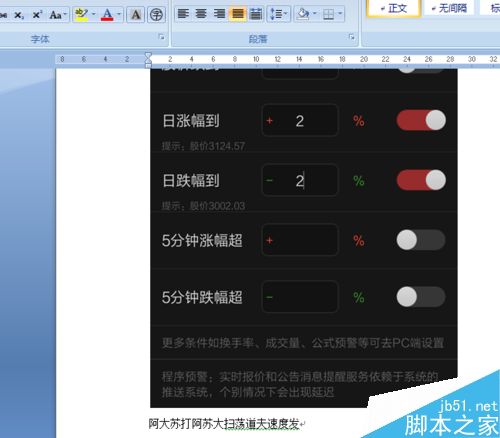Click the 5分钟跌幅超 label

(202, 297)
